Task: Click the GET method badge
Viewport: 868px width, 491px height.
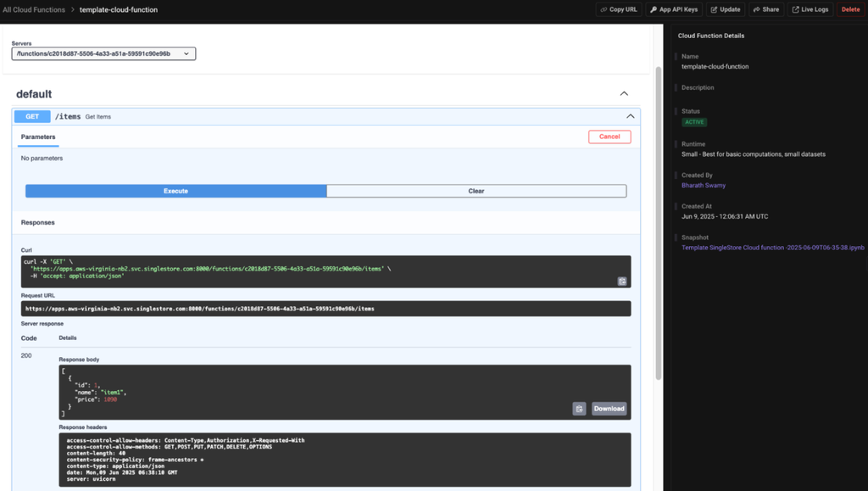Action: click(x=32, y=116)
